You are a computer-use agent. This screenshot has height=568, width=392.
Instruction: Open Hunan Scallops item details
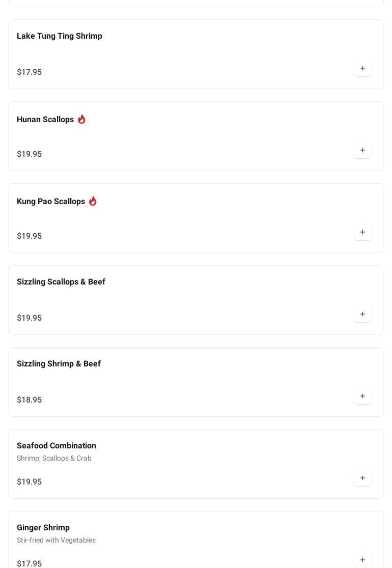coord(45,120)
